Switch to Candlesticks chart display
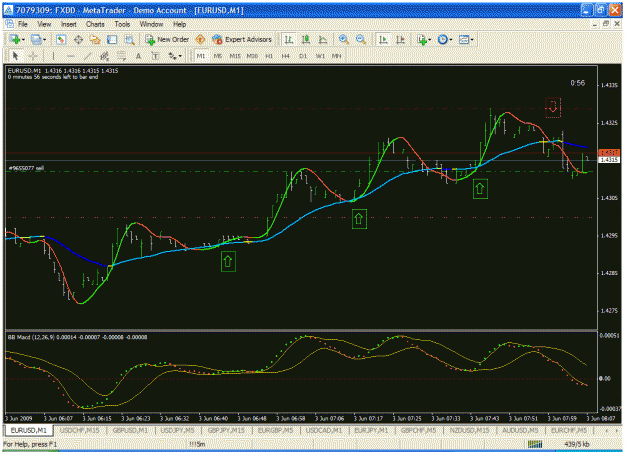 click(x=306, y=39)
